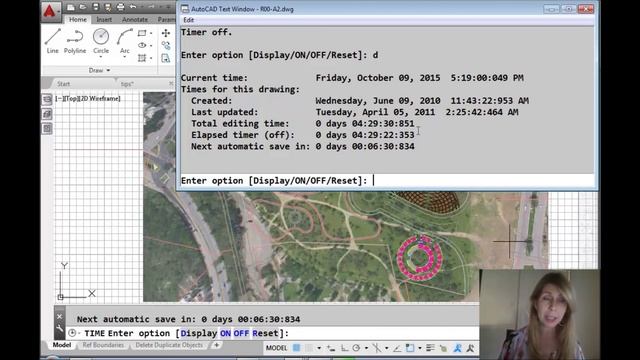Open the Ref Boundaries layout tab
640x360 pixels.
click(103, 345)
